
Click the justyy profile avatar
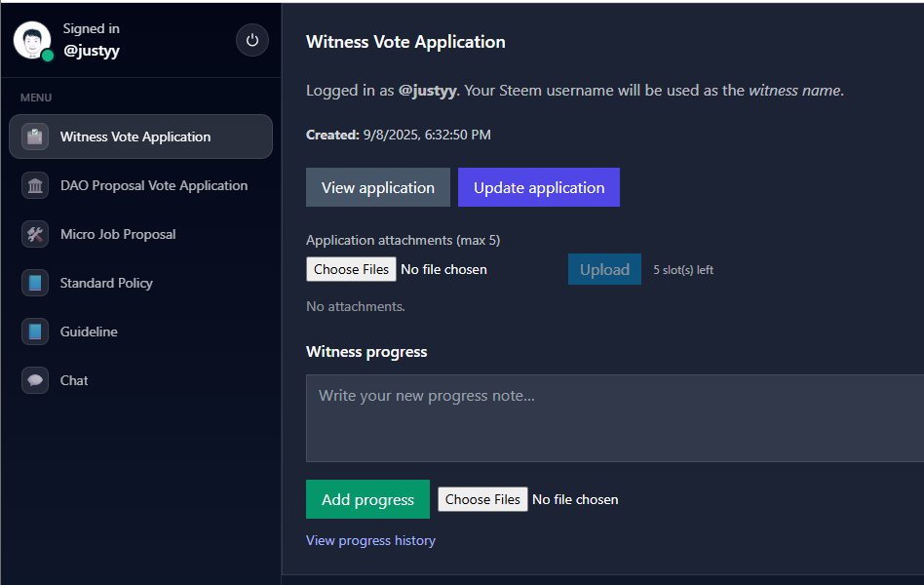coord(32,40)
